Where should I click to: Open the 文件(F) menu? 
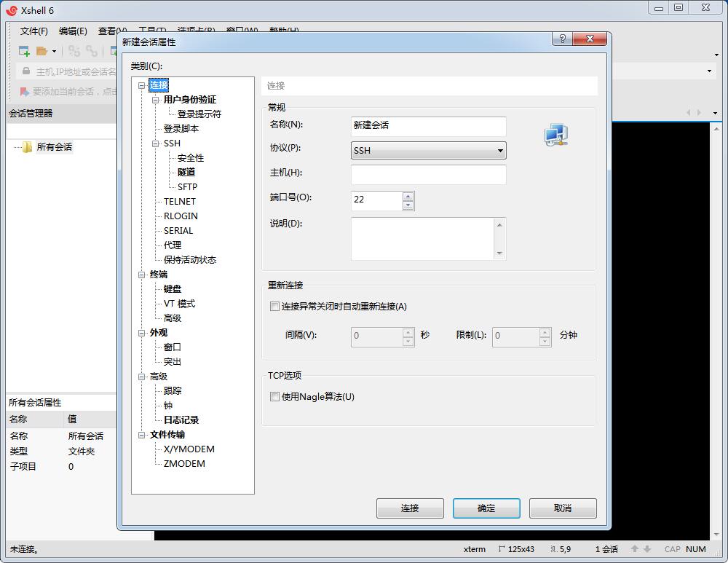(34, 31)
